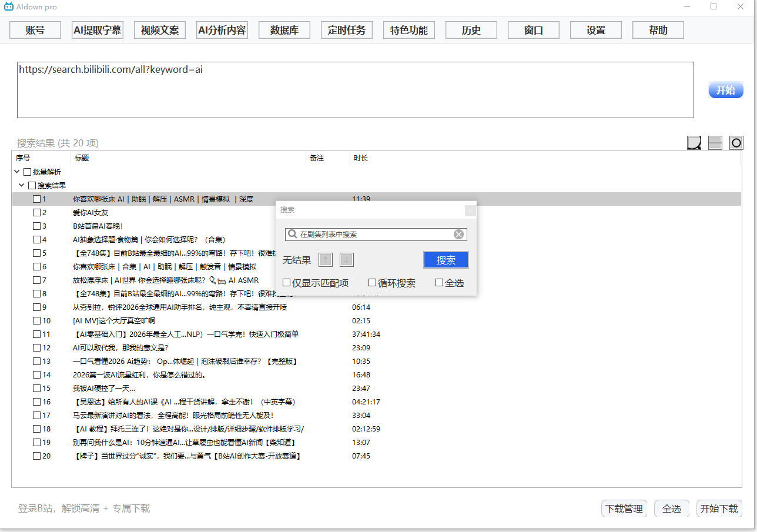Clear the search box with the X icon
Screen dimensions: 757x532
click(458, 234)
